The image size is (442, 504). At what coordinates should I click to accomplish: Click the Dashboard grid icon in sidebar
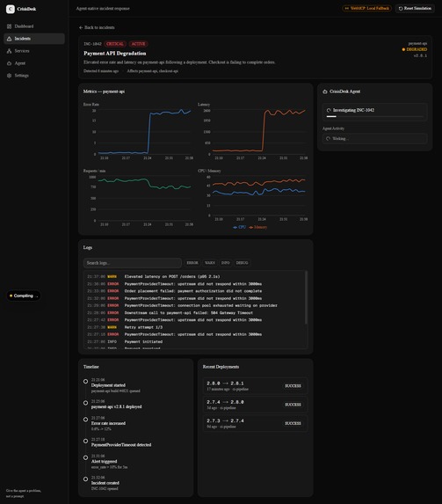9,26
